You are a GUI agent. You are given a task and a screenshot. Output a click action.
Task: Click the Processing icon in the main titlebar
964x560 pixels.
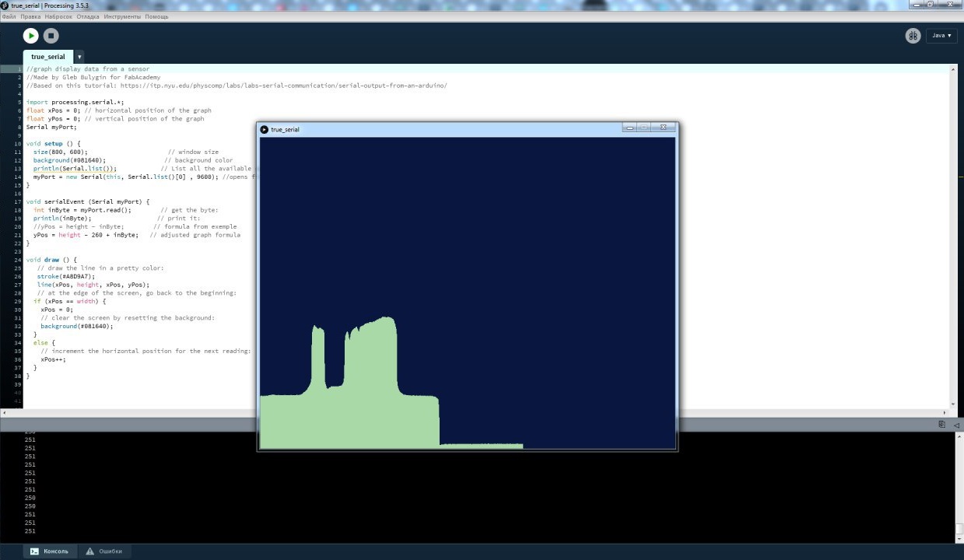click(5, 5)
